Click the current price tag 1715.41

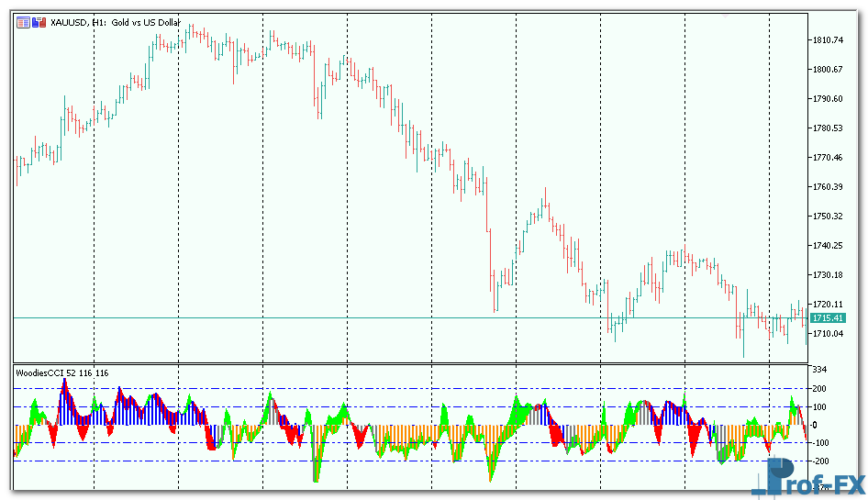(827, 317)
